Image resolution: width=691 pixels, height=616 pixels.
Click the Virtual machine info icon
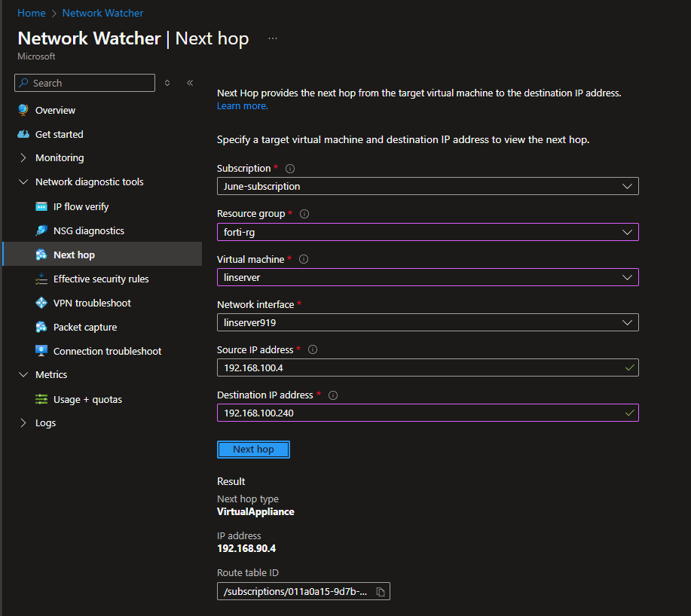304,259
